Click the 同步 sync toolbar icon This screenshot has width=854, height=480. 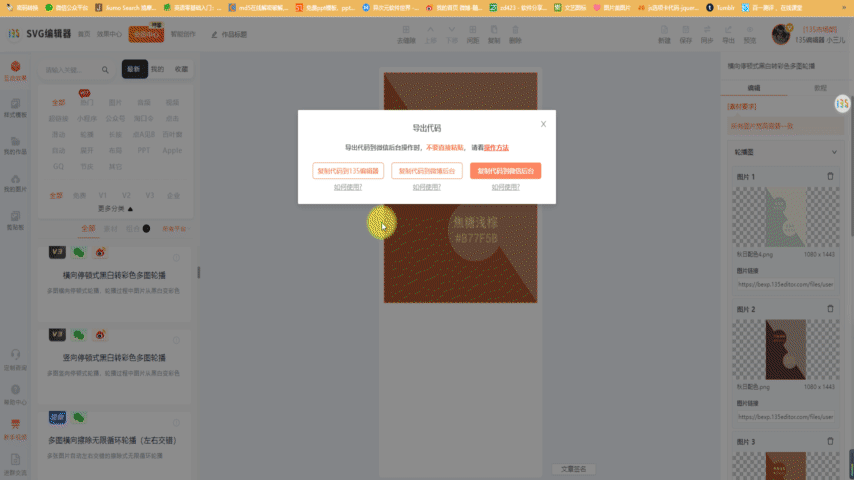tap(707, 34)
